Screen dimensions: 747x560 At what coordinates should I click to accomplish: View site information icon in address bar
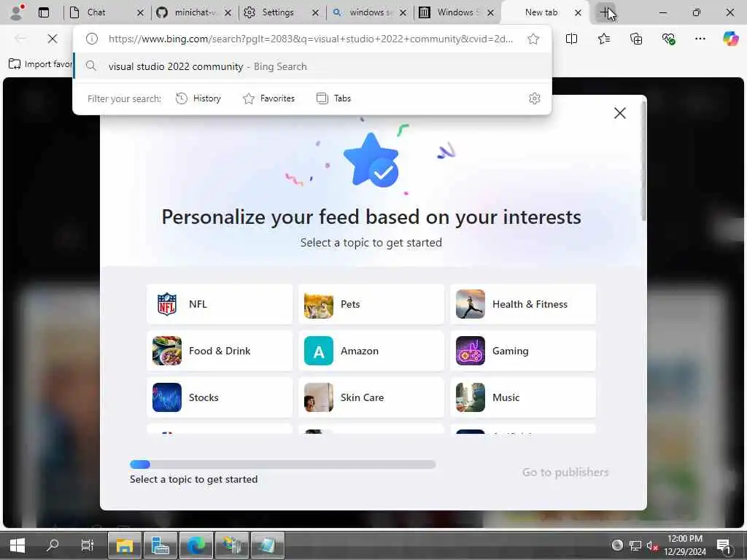(91, 39)
